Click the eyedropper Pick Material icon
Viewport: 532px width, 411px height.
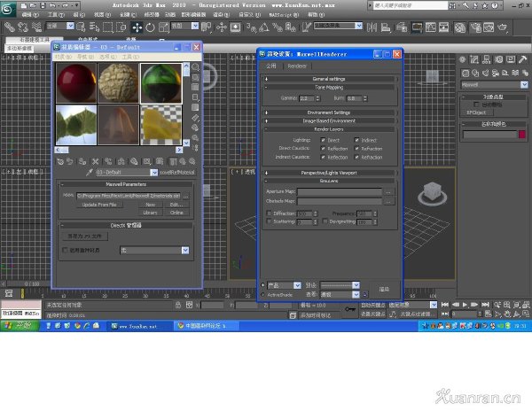90,173
